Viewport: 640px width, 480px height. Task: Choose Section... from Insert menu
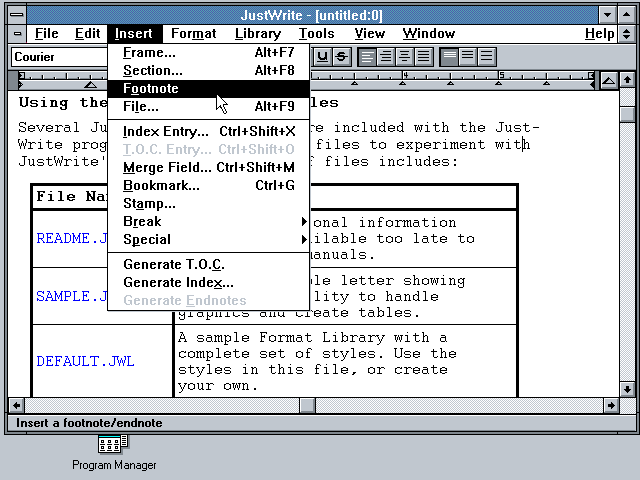(209, 70)
